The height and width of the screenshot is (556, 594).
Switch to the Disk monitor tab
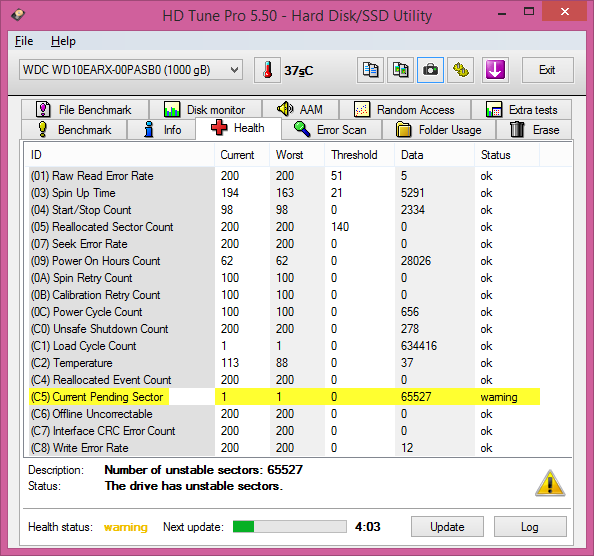(205, 110)
